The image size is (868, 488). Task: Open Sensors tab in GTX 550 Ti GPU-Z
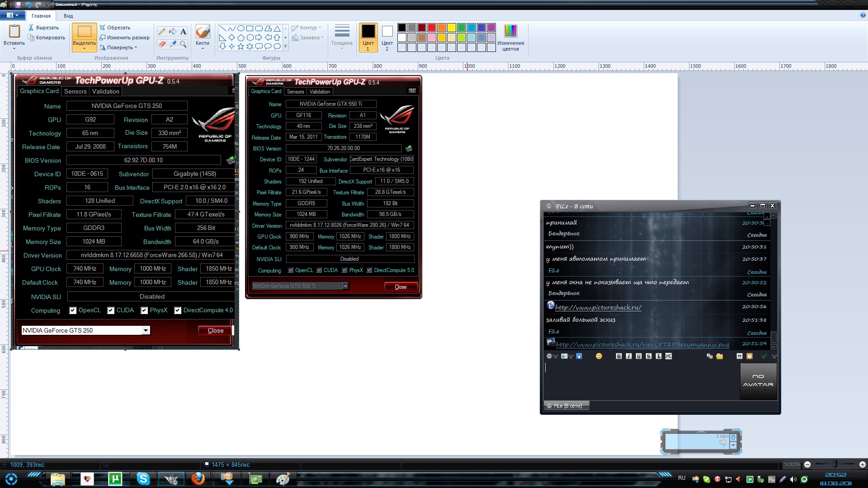point(295,91)
